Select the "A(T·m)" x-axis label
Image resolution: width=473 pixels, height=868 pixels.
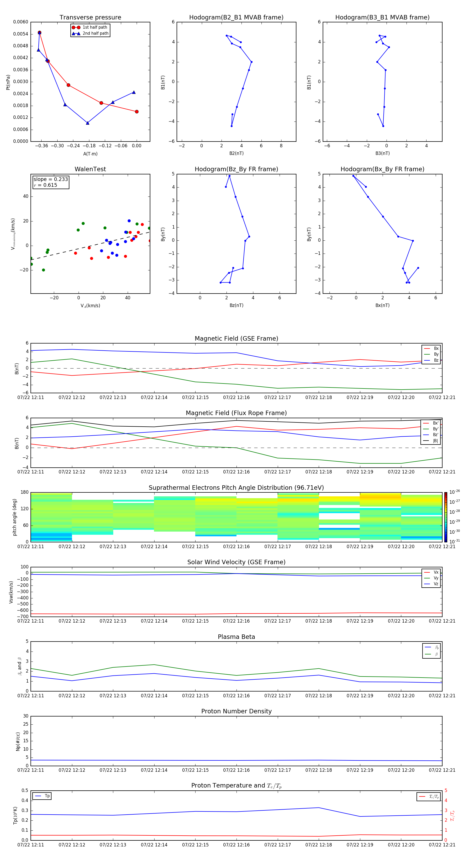pos(90,154)
